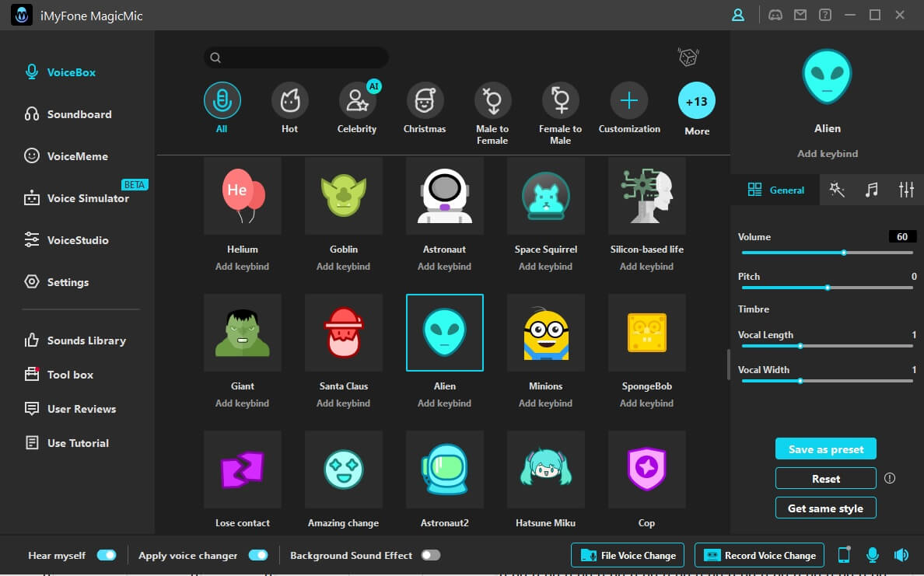Screen dimensions: 924x576
Task: Select the Santa Claus voice
Action: [x=344, y=333]
